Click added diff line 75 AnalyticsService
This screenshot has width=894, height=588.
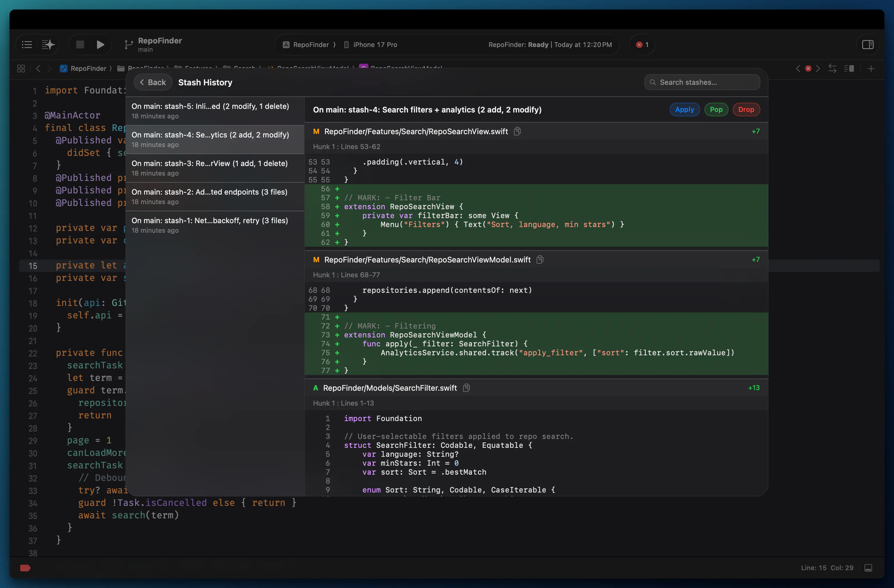click(x=536, y=353)
